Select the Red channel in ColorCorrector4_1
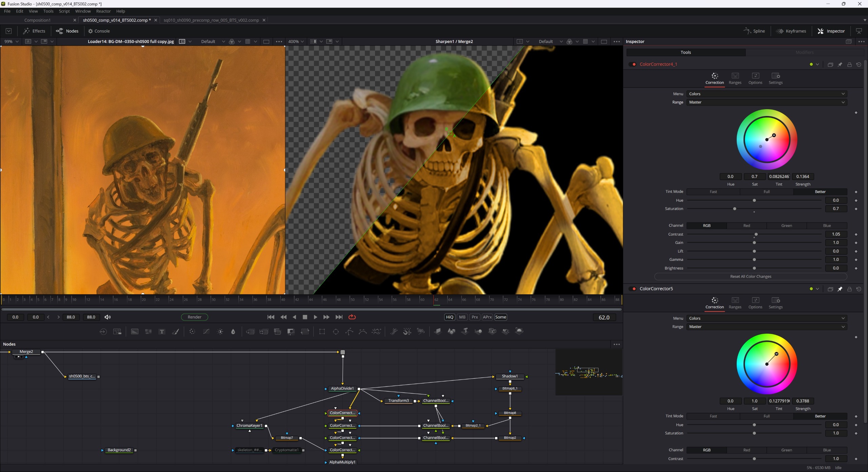 coord(747,226)
